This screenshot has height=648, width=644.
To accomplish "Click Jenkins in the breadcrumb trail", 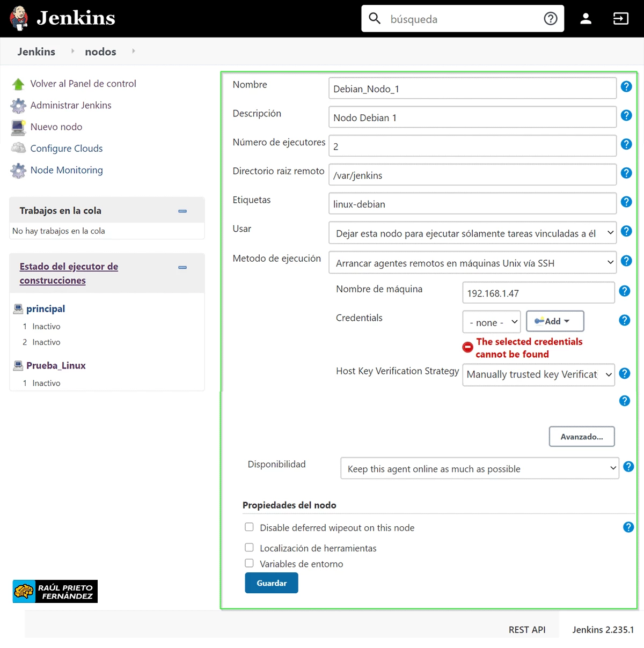I will pyautogui.click(x=36, y=51).
